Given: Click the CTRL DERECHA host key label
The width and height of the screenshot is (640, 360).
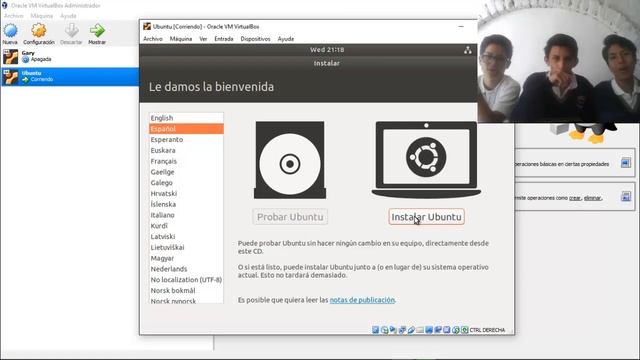Looking at the screenshot, I should click(x=487, y=330).
